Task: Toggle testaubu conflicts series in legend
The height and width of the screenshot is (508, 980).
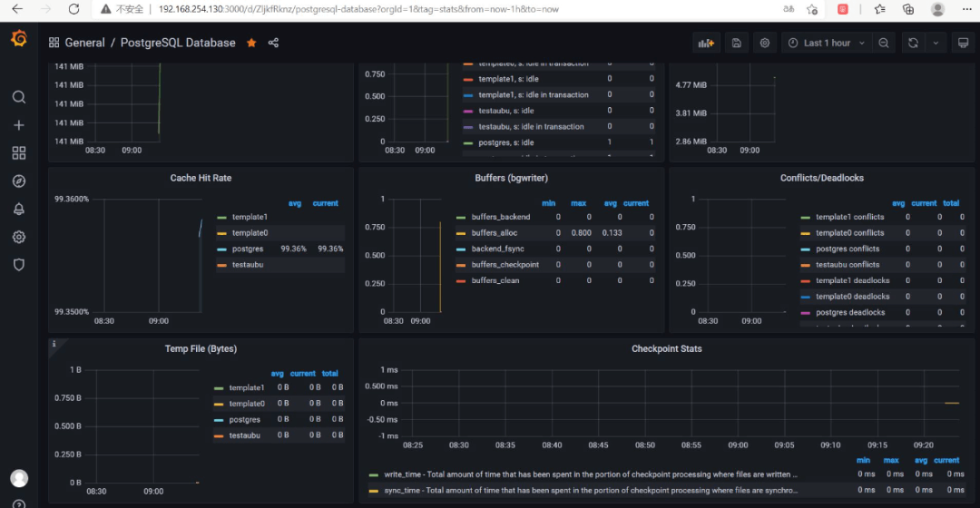Action: [847, 265]
